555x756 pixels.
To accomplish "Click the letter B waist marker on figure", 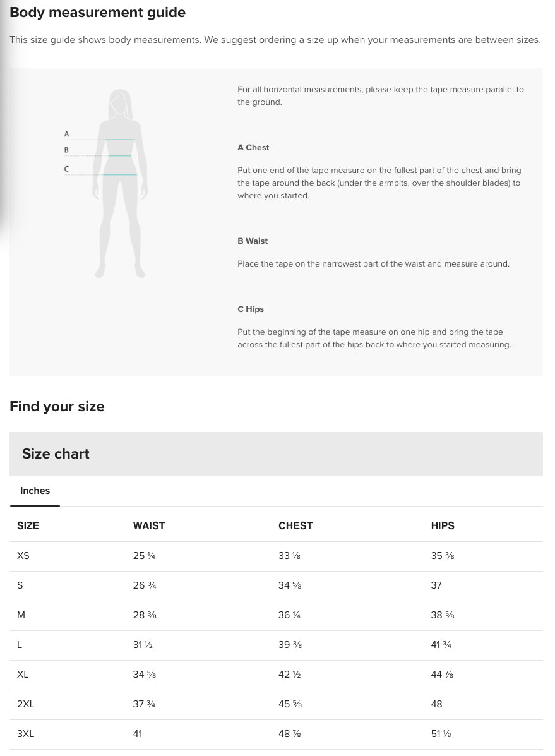I will click(66, 150).
